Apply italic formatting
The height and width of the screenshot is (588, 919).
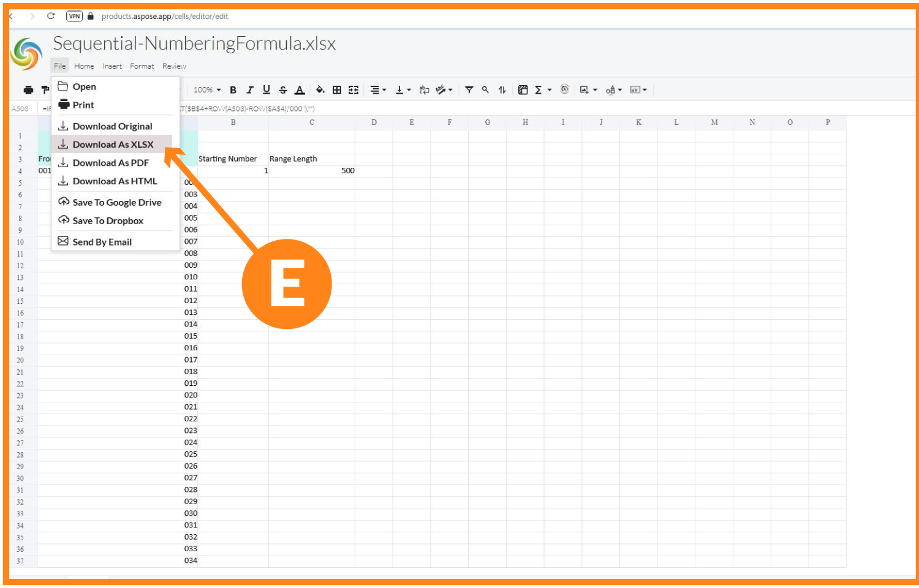click(x=249, y=89)
